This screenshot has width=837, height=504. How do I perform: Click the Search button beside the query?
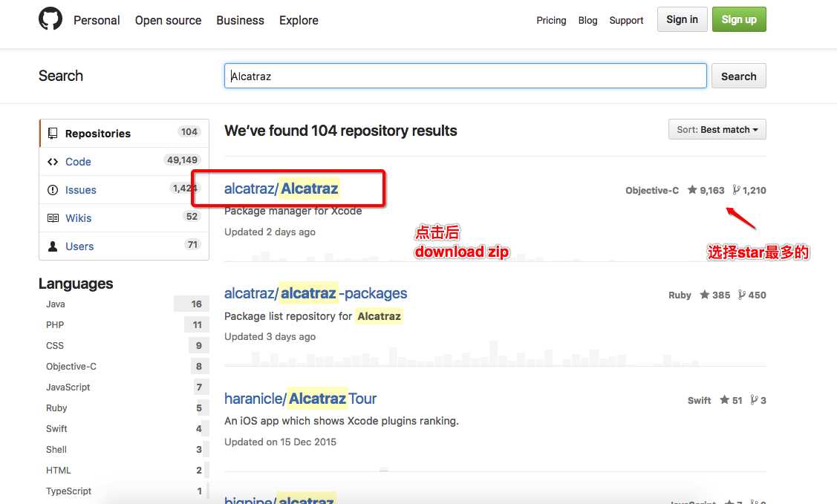click(x=739, y=76)
